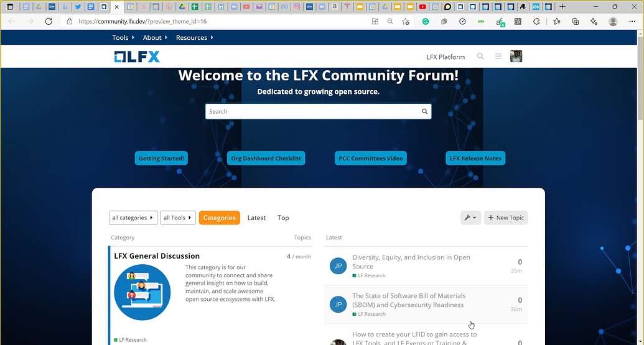Click the LFX logo in the header
Screen dimensions: 644x345
tap(137, 57)
